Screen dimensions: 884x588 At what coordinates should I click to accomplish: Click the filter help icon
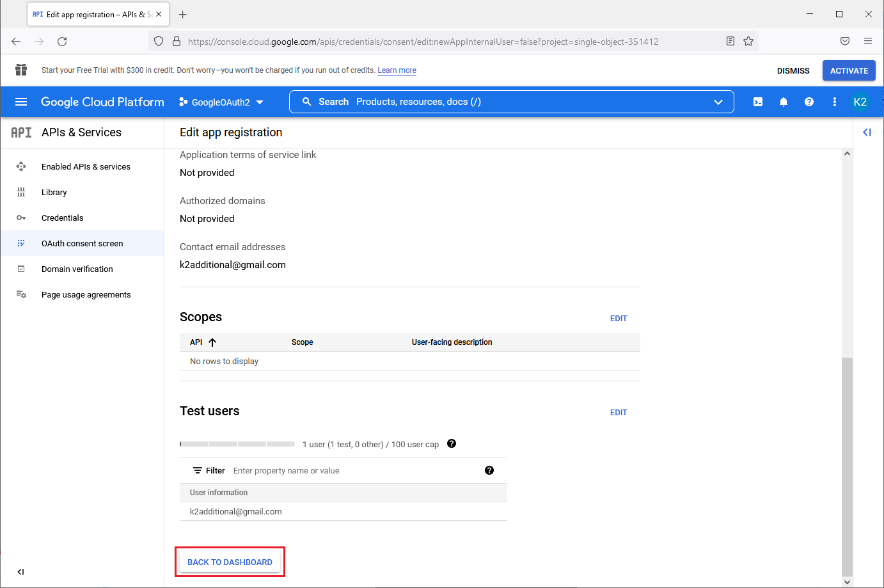point(489,470)
